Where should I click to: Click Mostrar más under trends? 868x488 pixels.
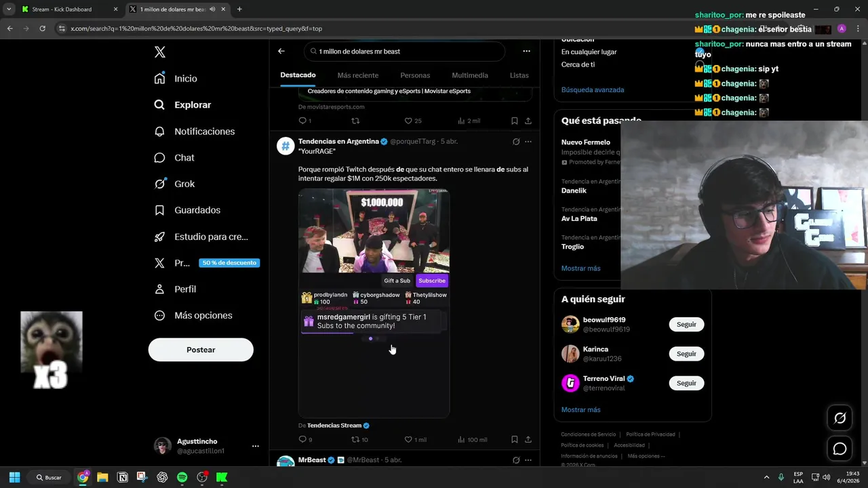point(580,268)
